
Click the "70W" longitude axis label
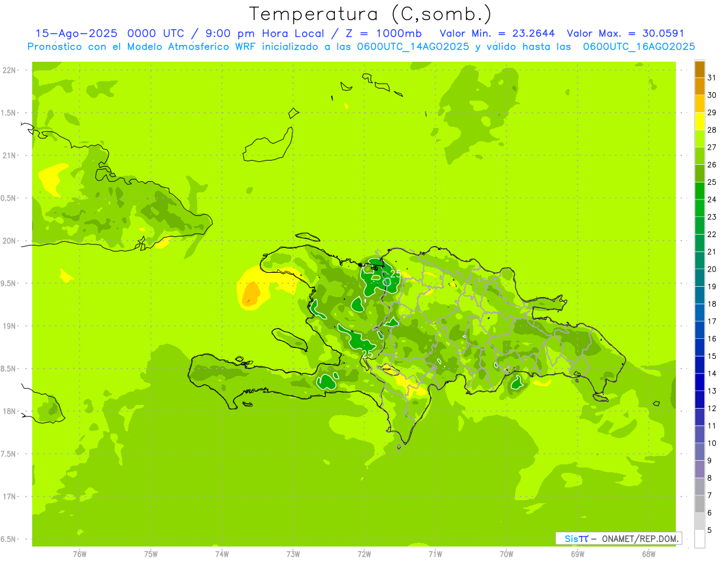tap(507, 554)
